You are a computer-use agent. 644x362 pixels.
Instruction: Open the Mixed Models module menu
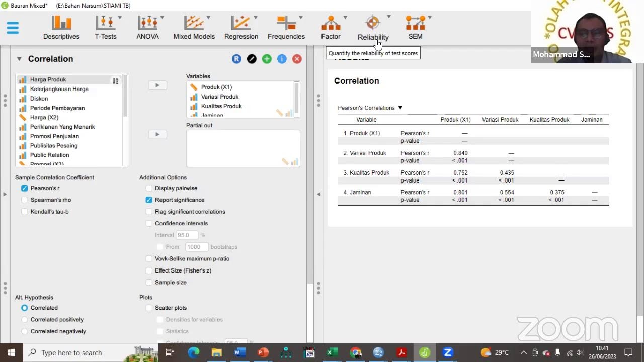pyautogui.click(x=194, y=28)
